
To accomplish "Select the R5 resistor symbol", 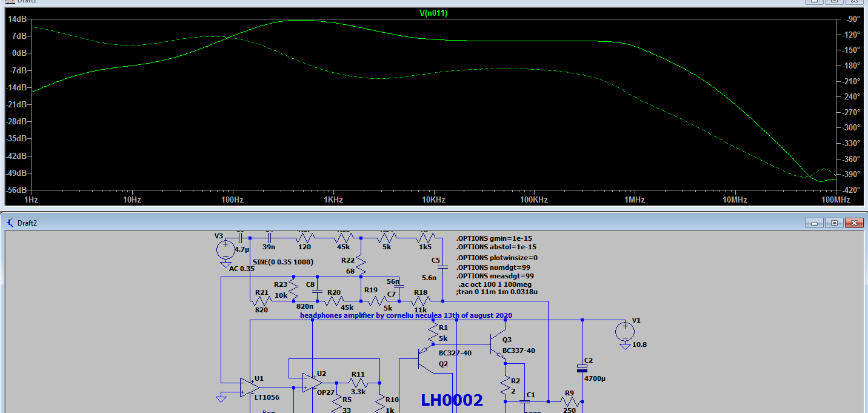I will click(x=336, y=403).
